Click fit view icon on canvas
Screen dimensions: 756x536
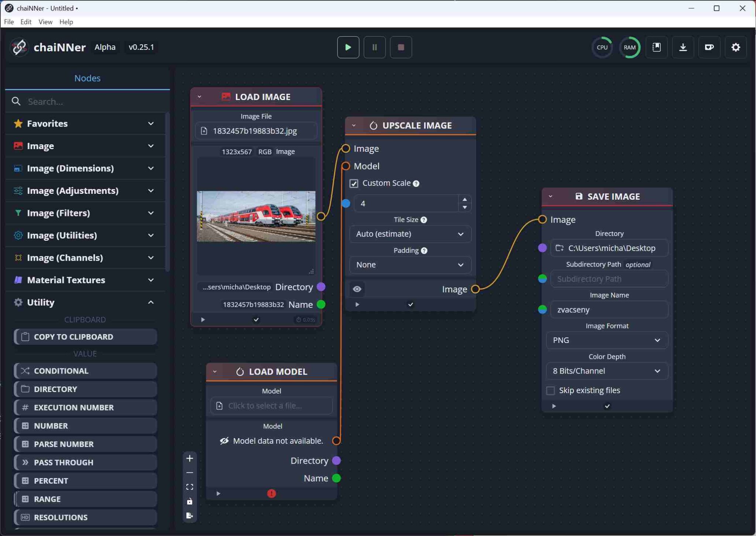pyautogui.click(x=190, y=487)
